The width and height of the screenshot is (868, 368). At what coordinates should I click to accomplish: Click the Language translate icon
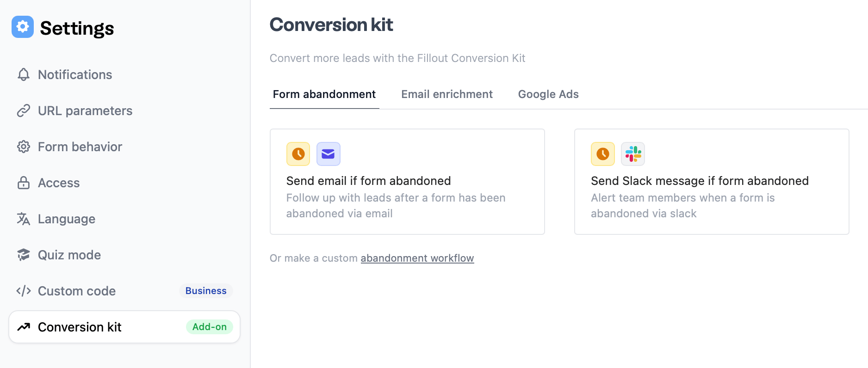tap(24, 219)
